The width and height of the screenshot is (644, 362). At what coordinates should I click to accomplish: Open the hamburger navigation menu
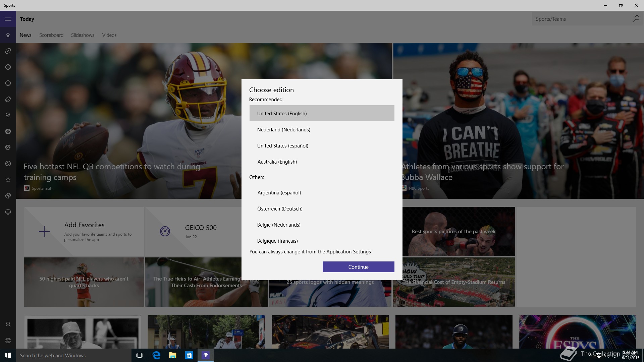click(8, 19)
